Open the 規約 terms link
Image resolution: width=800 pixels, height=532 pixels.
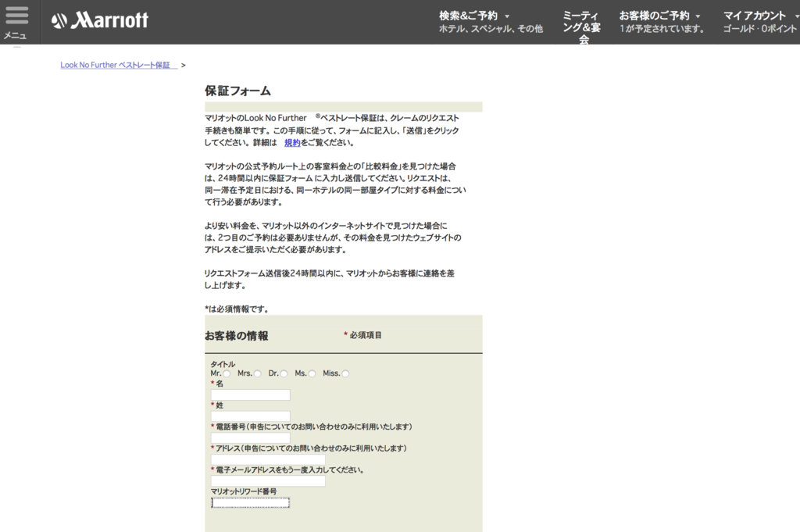pyautogui.click(x=292, y=143)
